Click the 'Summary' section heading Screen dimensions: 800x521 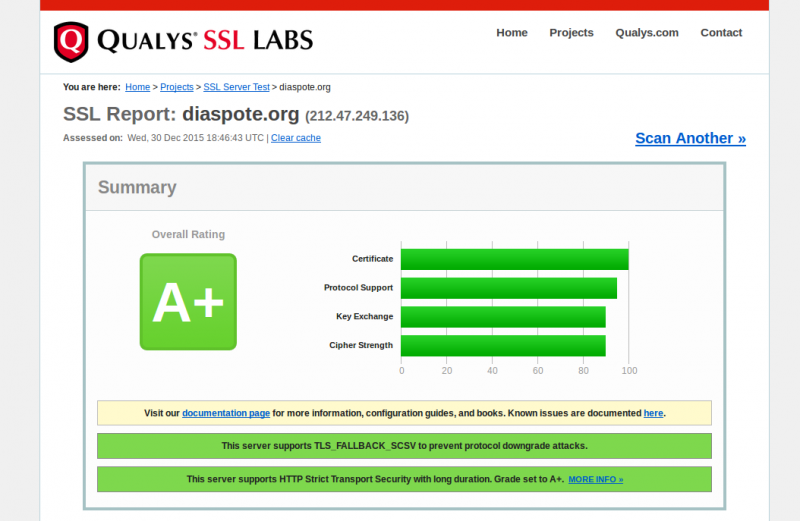click(137, 187)
